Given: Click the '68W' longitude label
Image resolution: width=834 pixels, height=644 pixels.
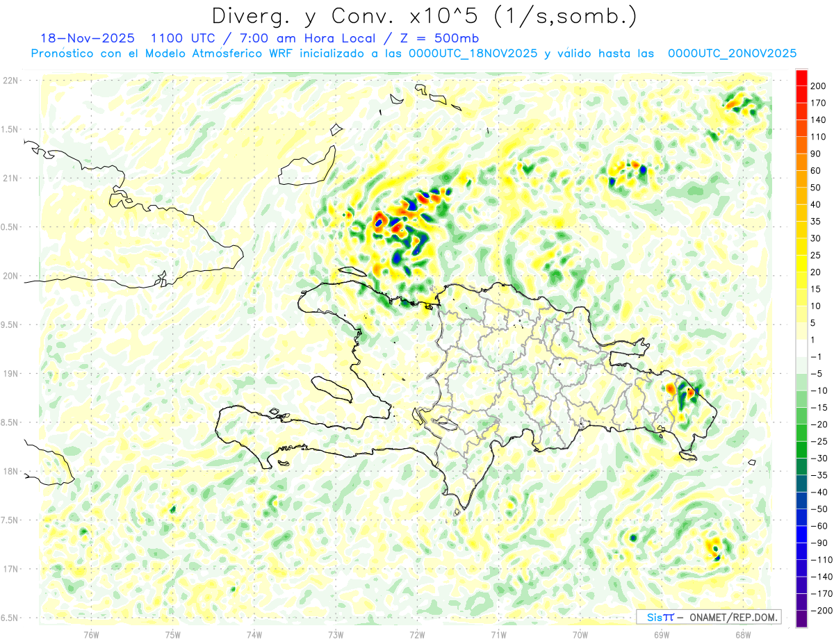Looking at the screenshot, I should click(x=743, y=634).
